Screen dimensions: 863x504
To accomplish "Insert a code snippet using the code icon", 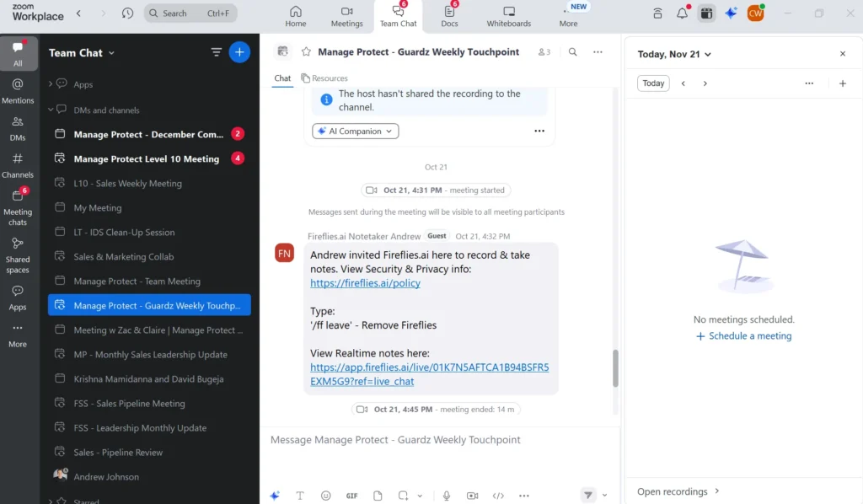I will coord(498,496).
